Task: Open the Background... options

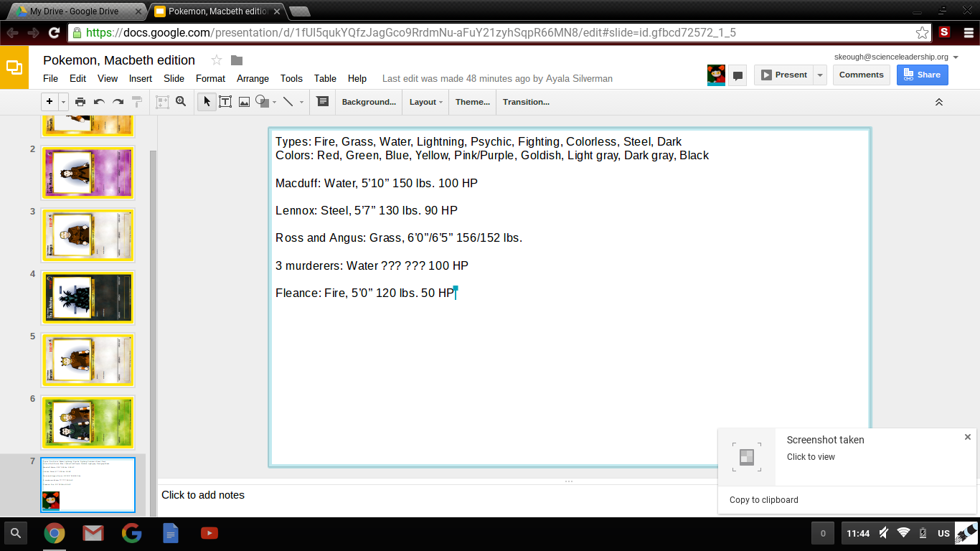Action: point(369,102)
